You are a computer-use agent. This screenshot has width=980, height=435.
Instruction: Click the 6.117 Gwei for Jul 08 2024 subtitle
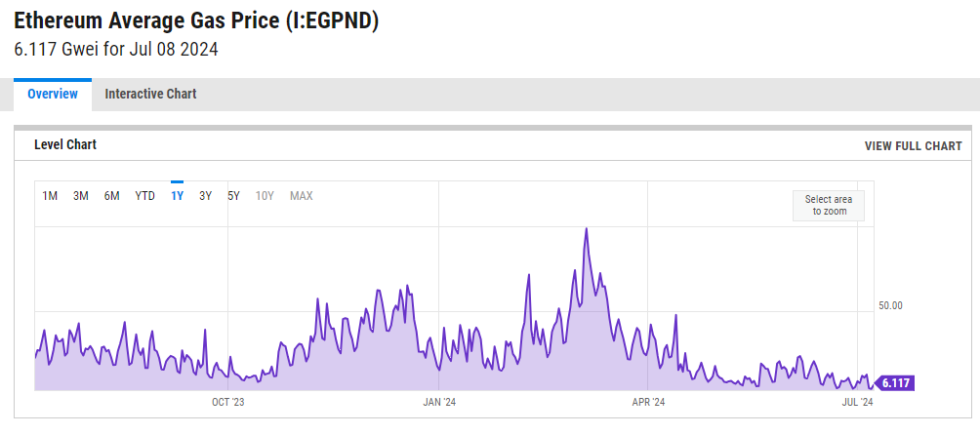click(116, 50)
